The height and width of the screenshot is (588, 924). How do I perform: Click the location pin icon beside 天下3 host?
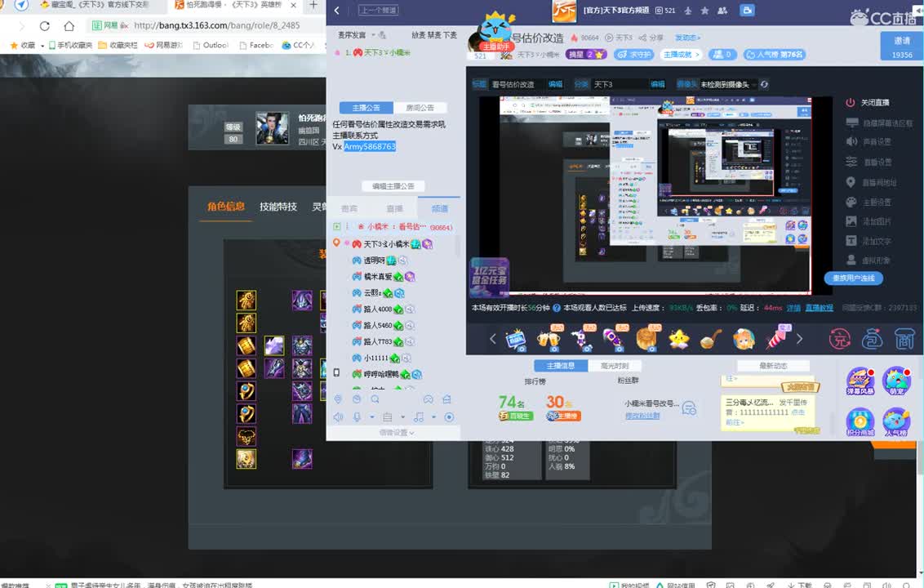[336, 243]
